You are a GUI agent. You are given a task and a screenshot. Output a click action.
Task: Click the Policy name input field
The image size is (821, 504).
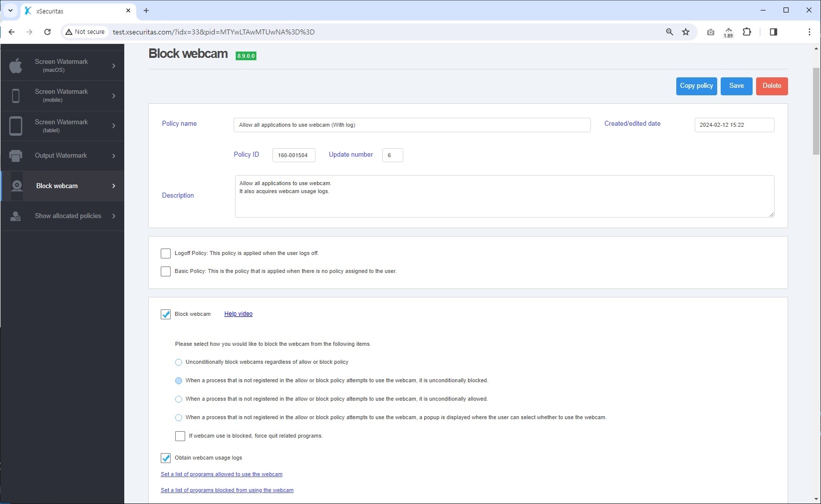coord(412,125)
